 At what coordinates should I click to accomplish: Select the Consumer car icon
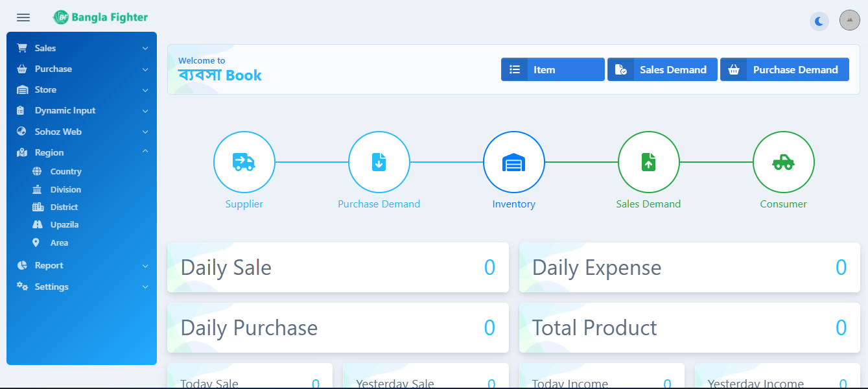pyautogui.click(x=783, y=162)
